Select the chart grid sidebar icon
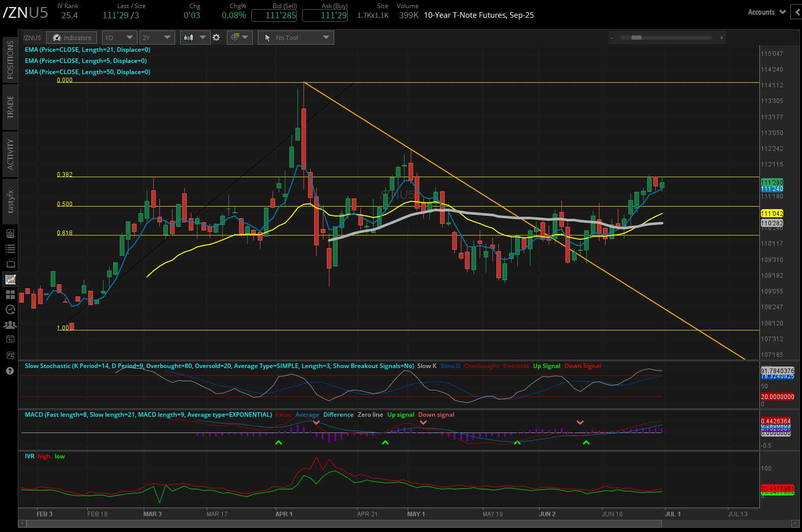 (10, 279)
